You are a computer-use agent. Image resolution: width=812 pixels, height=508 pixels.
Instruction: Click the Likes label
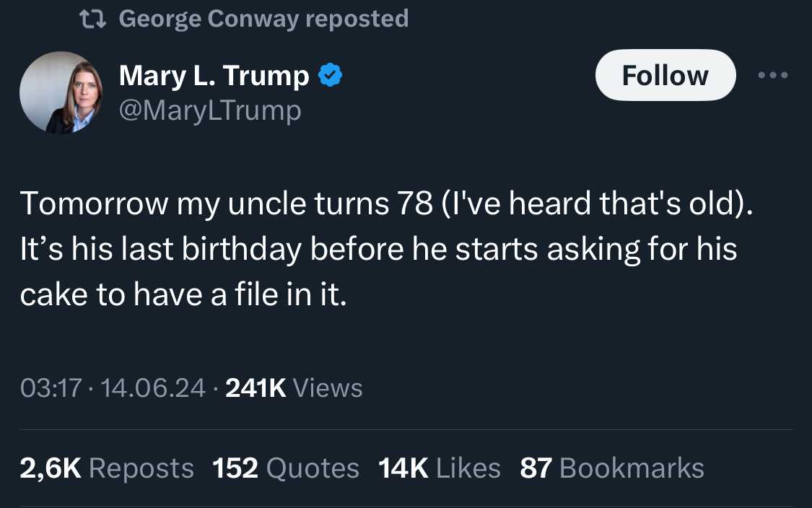click(468, 468)
